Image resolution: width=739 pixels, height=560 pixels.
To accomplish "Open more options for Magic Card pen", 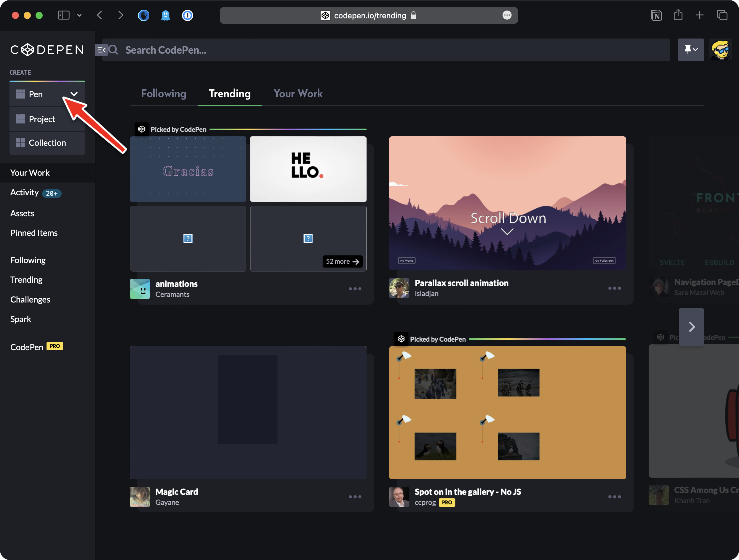I will pos(355,497).
